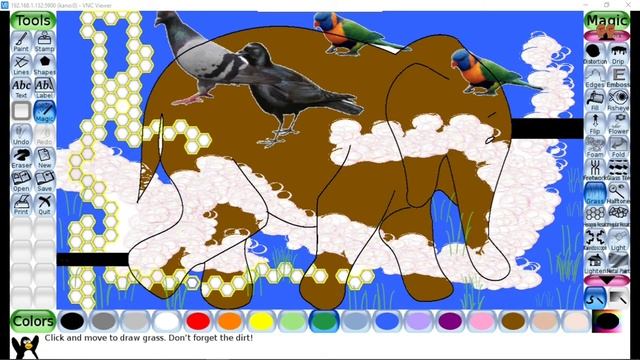The image size is (640, 360).
Task: Select the Glass Tile magic effect
Action: [x=618, y=170]
